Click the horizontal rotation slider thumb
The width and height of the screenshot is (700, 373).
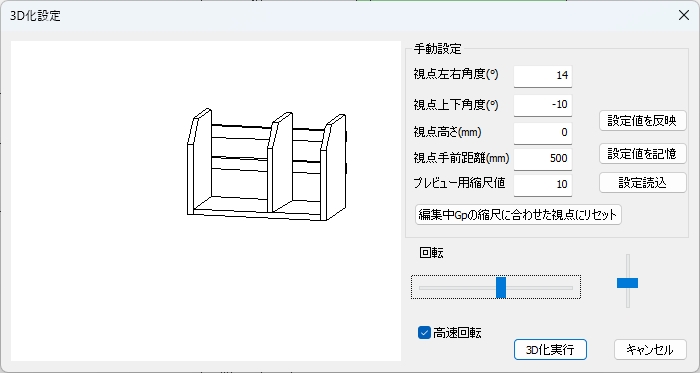(501, 287)
